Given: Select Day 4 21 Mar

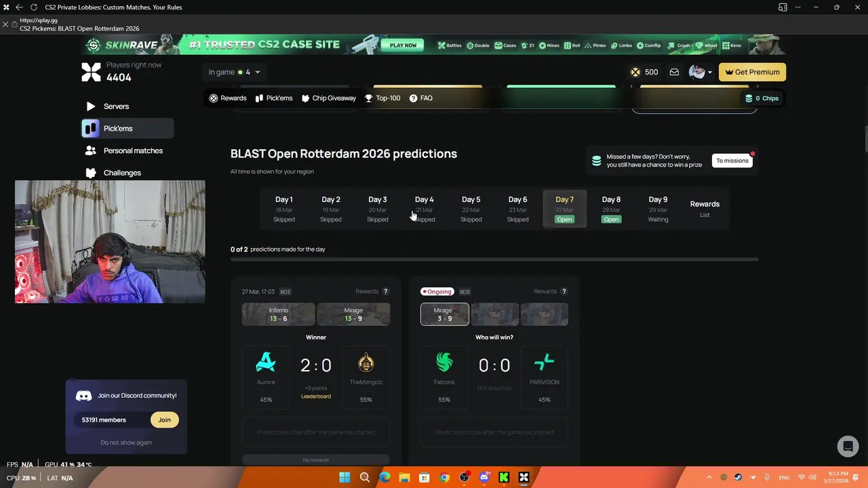Looking at the screenshot, I should point(425,209).
